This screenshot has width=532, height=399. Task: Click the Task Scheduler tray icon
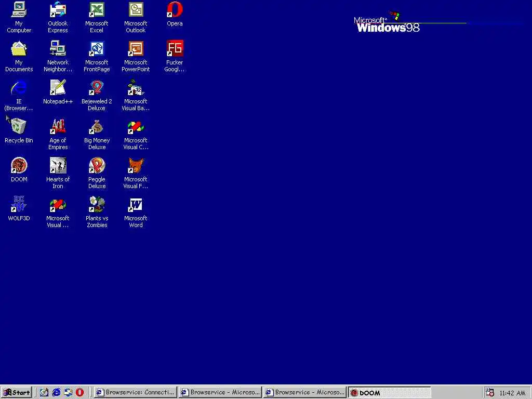(x=489, y=393)
